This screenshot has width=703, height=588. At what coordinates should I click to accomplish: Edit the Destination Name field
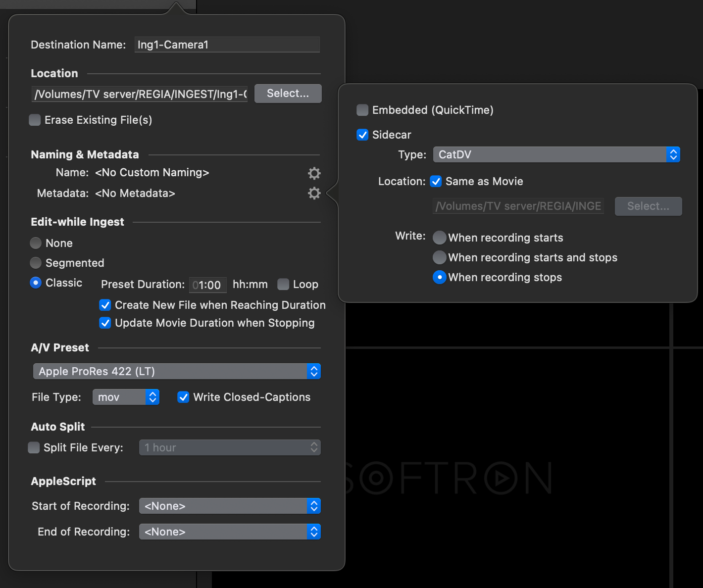tap(227, 45)
